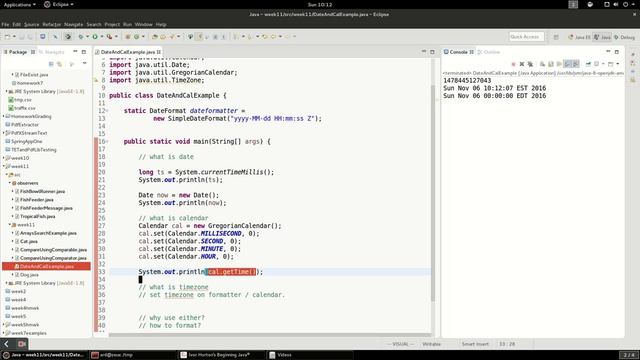Screen dimensions: 640x360
Task: Switch to the Navigator tab
Action: pyautogui.click(x=52, y=52)
